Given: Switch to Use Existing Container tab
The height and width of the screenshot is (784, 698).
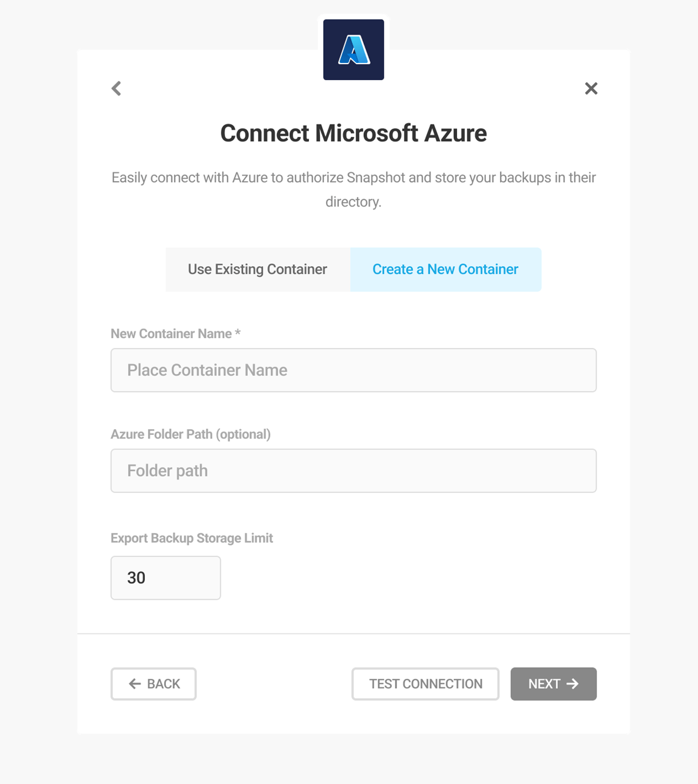Looking at the screenshot, I should [x=257, y=270].
